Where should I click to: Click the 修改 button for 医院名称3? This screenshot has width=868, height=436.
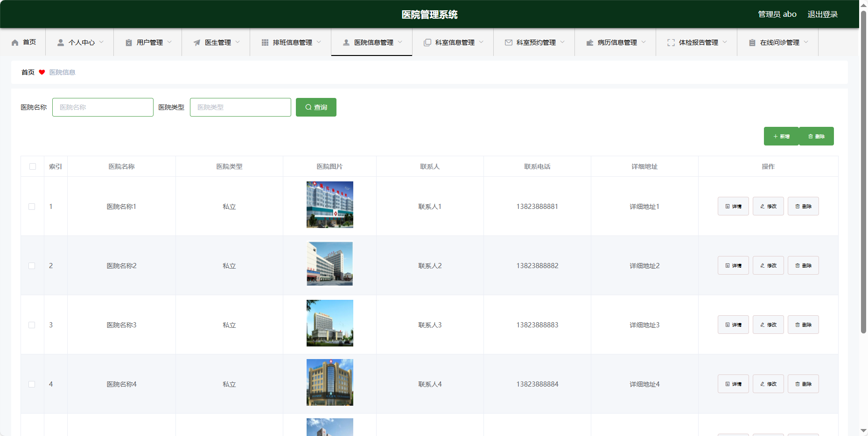coord(768,325)
